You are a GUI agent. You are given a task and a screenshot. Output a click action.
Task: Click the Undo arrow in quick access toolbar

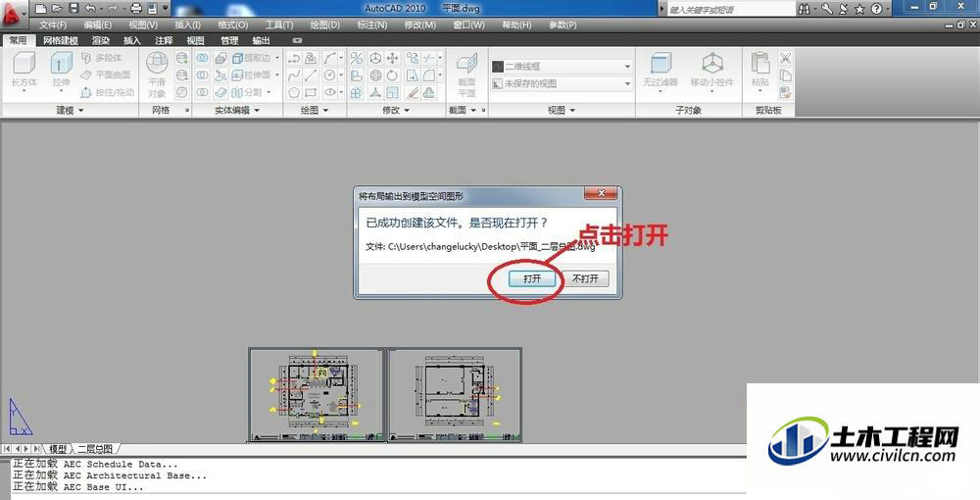point(90,9)
